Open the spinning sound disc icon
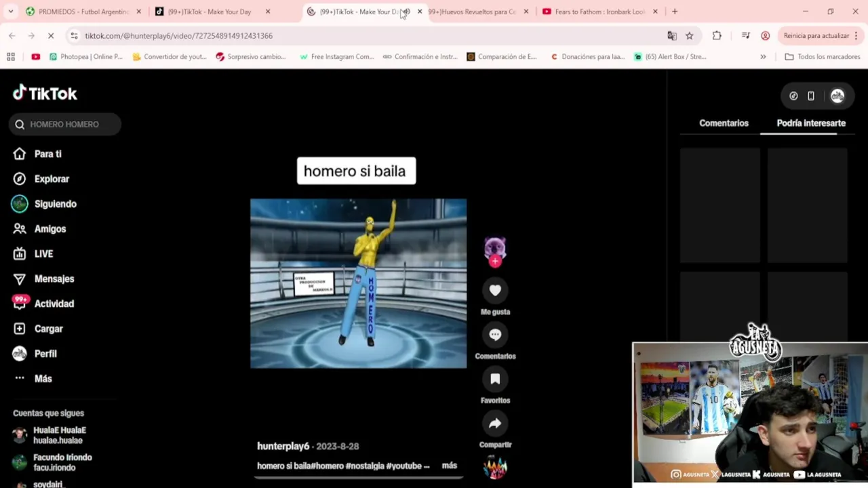The width and height of the screenshot is (868, 488). point(495,468)
